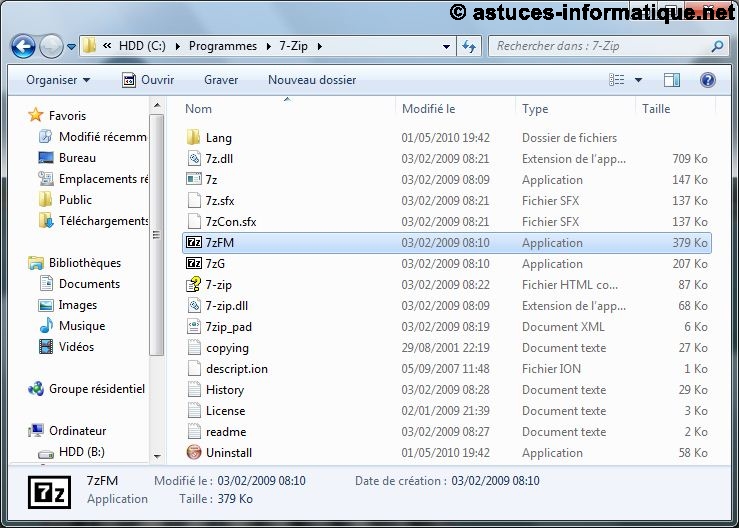Click Graver in the toolbar
The height and width of the screenshot is (528, 739).
coord(221,80)
